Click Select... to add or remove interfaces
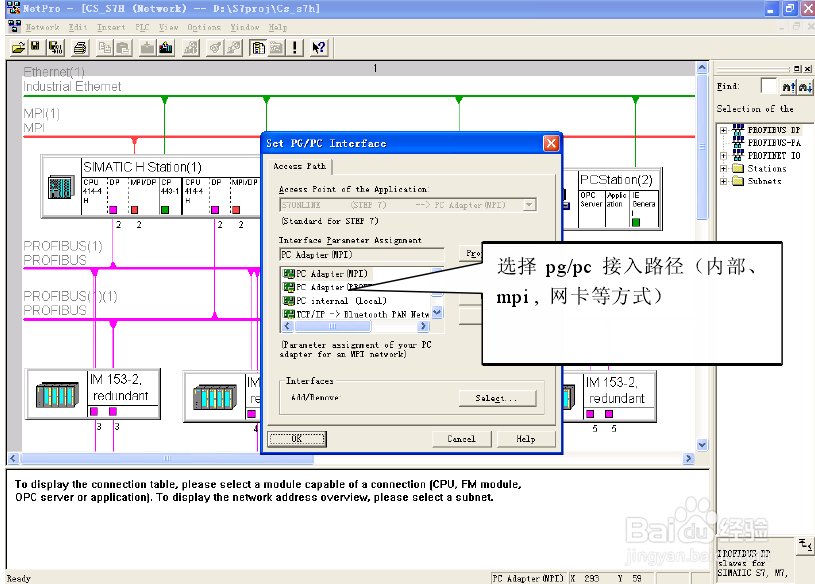Screen dimensions: 815x584 497,398
